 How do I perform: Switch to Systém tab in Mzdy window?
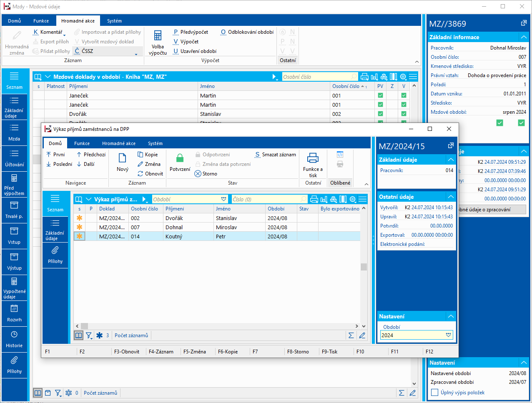[x=114, y=21]
